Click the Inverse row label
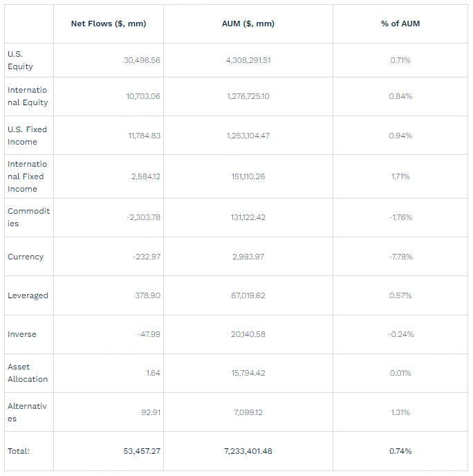This screenshot has height=476, width=473. pyautogui.click(x=21, y=334)
